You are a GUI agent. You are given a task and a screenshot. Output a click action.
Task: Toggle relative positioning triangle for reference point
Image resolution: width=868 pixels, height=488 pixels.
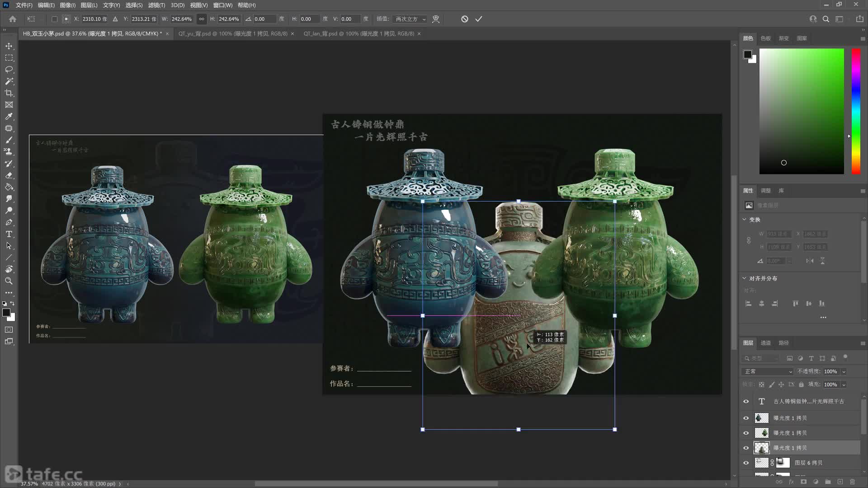point(115,19)
